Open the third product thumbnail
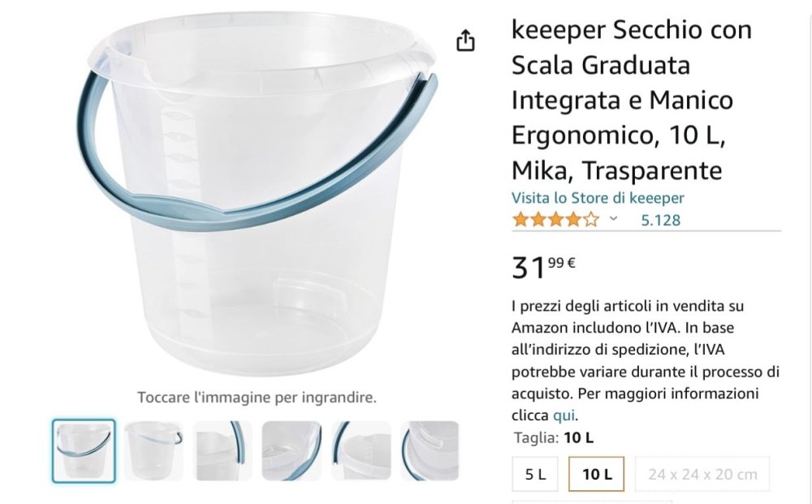Image resolution: width=812 pixels, height=504 pixels. tap(223, 450)
